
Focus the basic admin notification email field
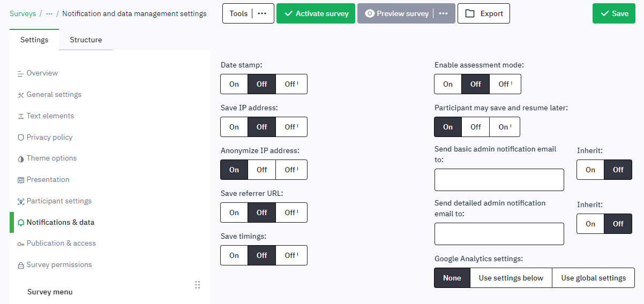[499, 180]
